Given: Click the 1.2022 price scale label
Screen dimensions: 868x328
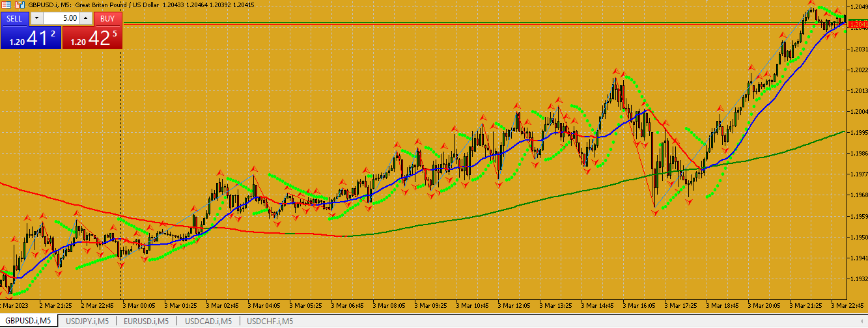Looking at the screenshot, I should [x=858, y=70].
